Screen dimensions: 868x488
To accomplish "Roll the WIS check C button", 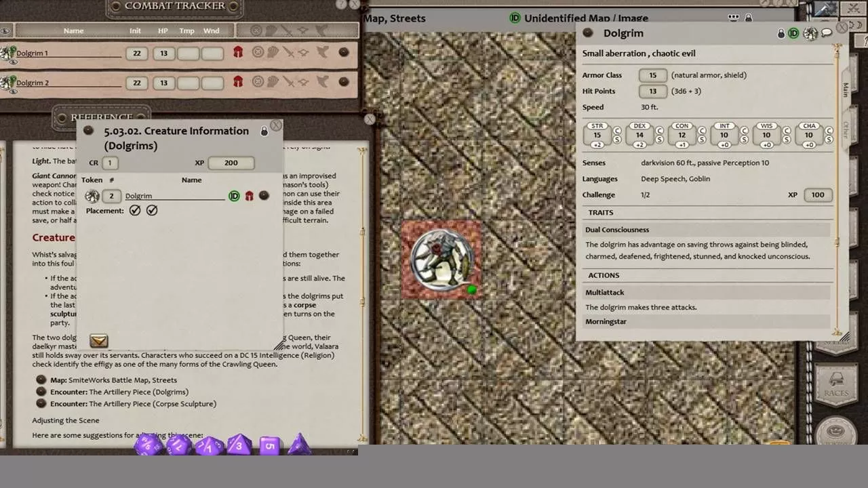I will [787, 130].
